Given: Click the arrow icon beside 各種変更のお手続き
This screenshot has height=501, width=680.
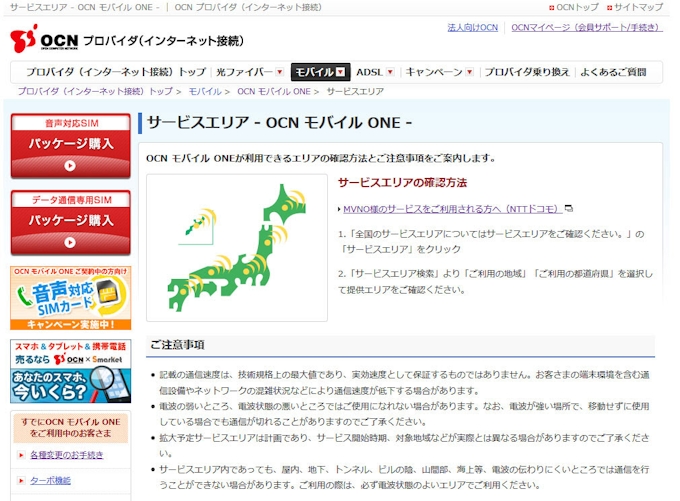Looking at the screenshot, I should (x=22, y=455).
